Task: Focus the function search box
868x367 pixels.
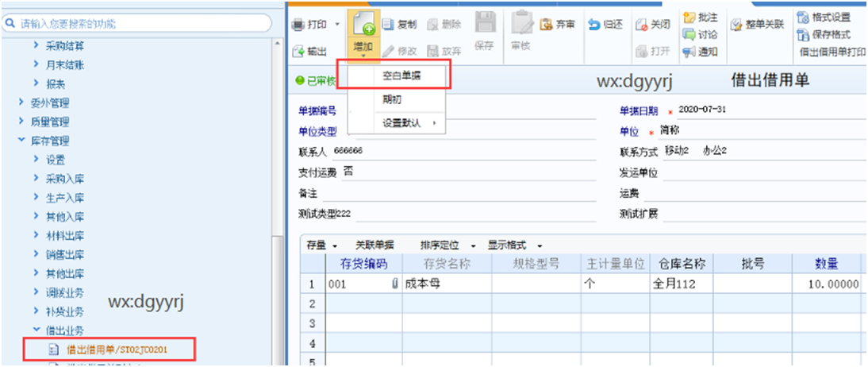Action: (x=136, y=23)
